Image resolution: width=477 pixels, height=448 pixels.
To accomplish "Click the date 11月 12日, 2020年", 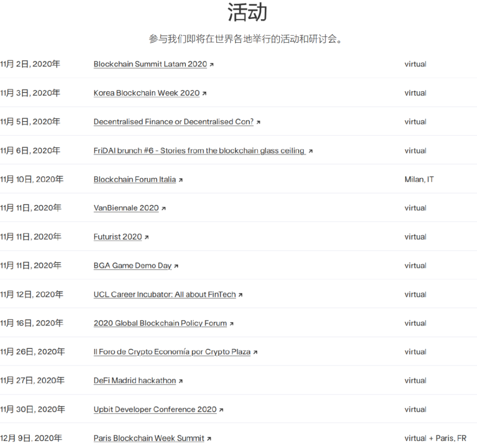I will 32,294.
